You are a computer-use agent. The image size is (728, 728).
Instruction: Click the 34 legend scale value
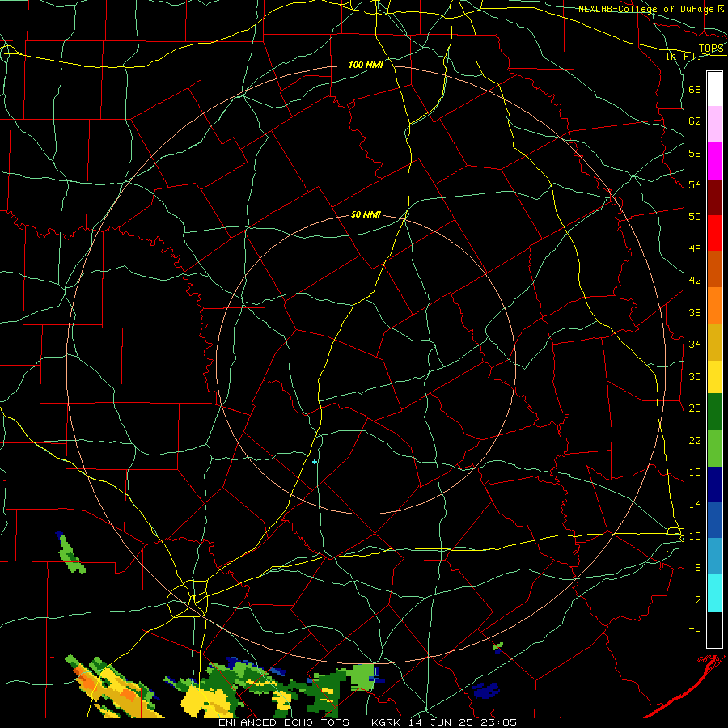[x=695, y=344]
